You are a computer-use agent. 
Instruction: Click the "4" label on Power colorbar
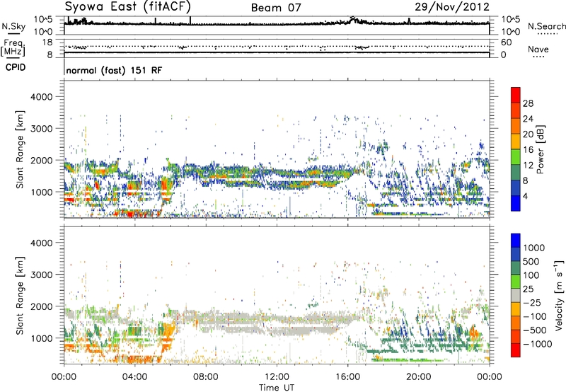click(525, 196)
